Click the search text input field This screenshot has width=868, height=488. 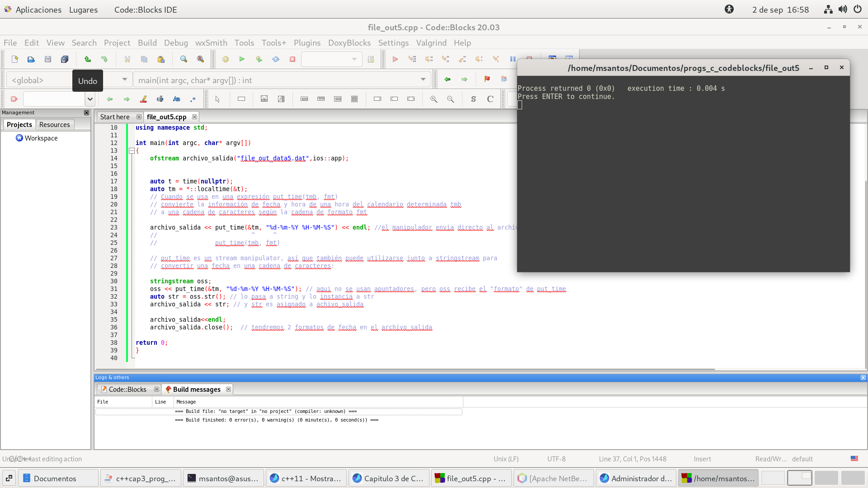pyautogui.click(x=54, y=99)
